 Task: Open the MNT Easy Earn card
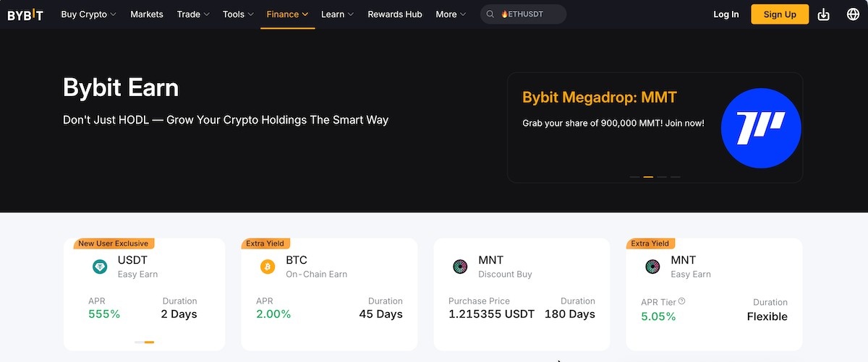pyautogui.click(x=714, y=294)
